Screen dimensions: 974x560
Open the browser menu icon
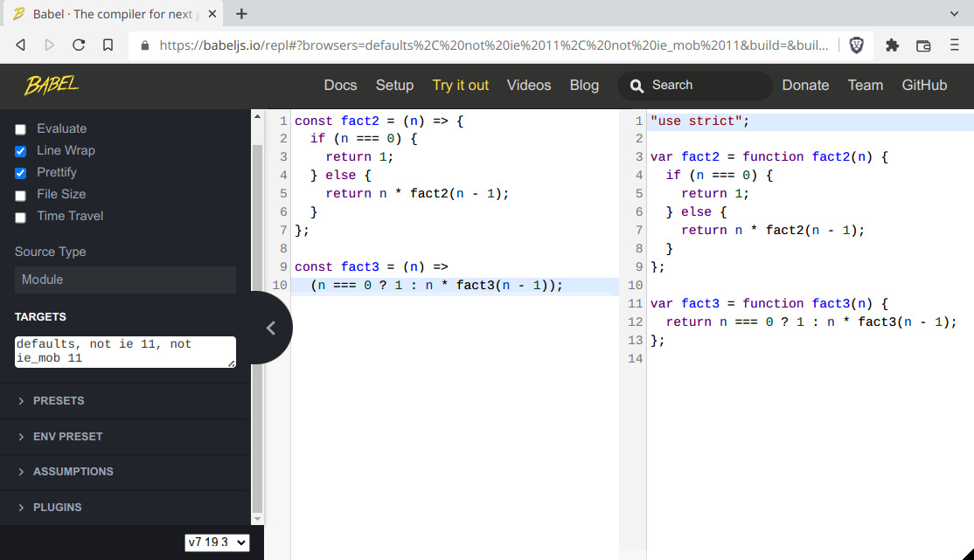pyautogui.click(x=954, y=45)
